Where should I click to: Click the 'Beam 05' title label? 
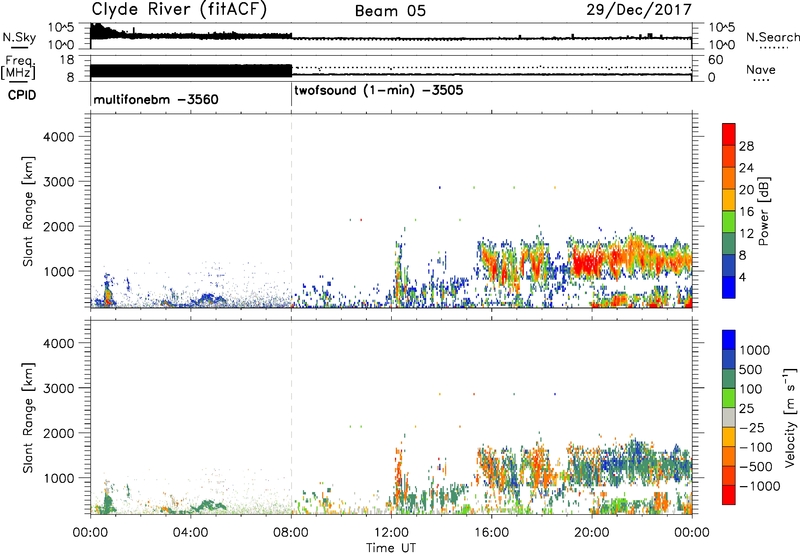(x=390, y=11)
